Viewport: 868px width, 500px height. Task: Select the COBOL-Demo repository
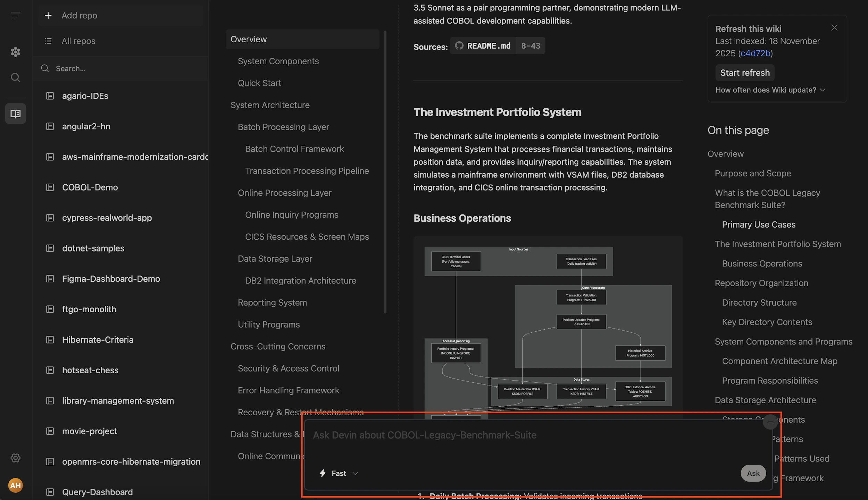pyautogui.click(x=90, y=187)
